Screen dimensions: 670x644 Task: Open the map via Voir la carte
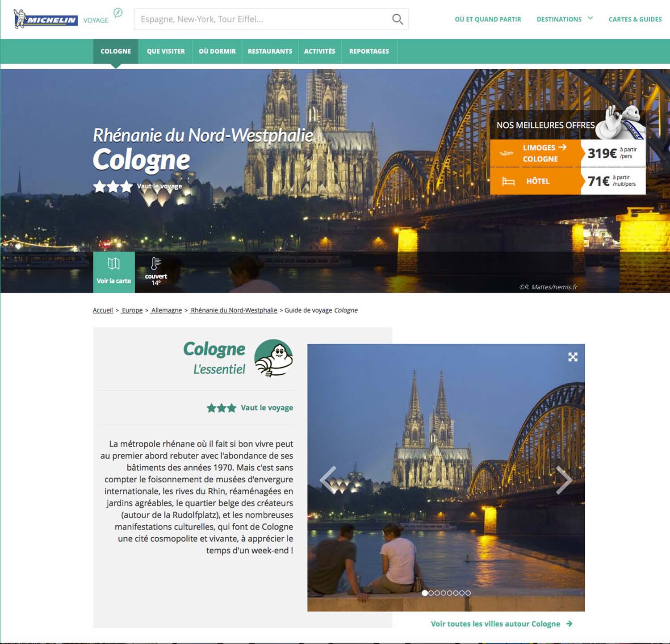point(114,272)
